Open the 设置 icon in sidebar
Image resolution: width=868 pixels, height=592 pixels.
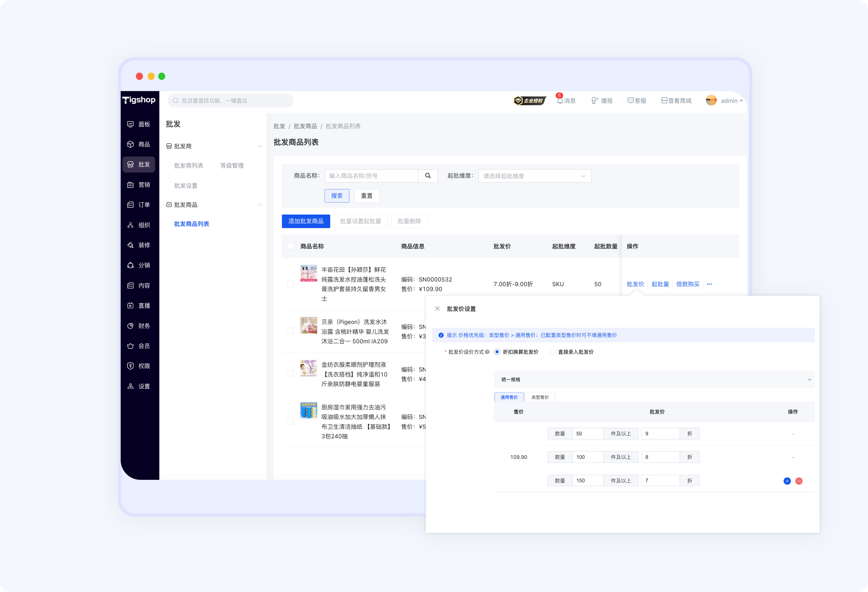click(130, 387)
